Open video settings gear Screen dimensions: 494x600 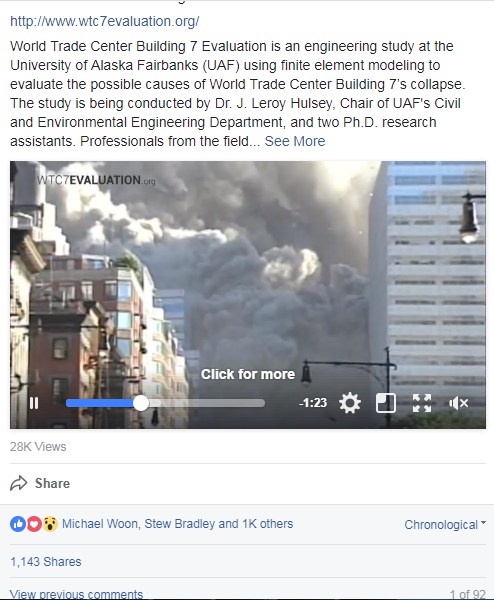point(350,403)
